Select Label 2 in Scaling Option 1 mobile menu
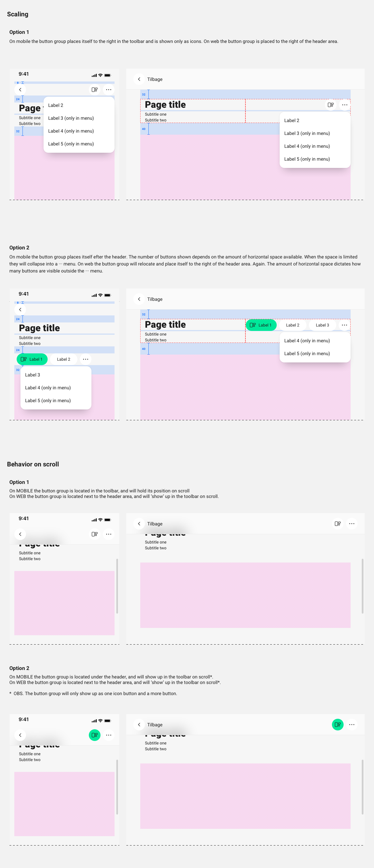Screen dimensions: 374x868 [x=79, y=105]
